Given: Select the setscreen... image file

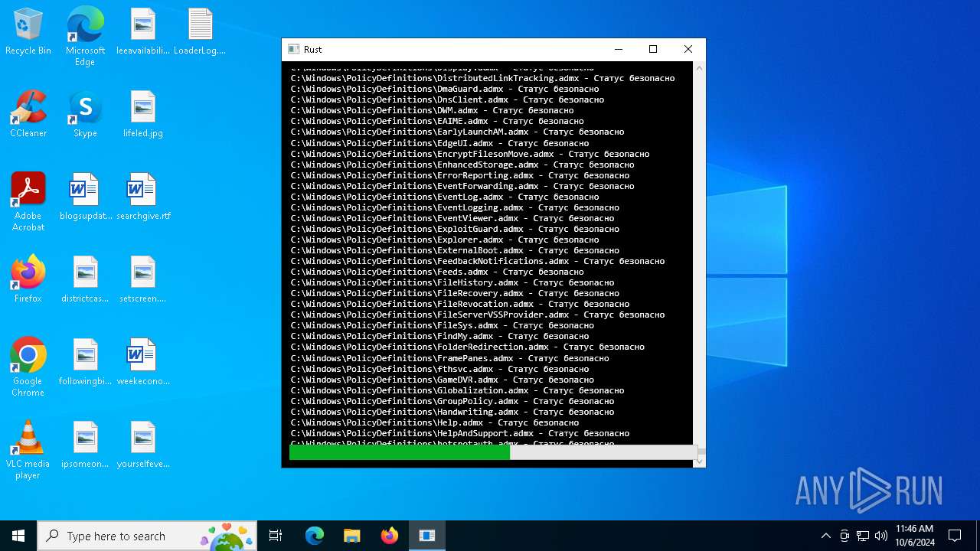Looking at the screenshot, I should (143, 280).
